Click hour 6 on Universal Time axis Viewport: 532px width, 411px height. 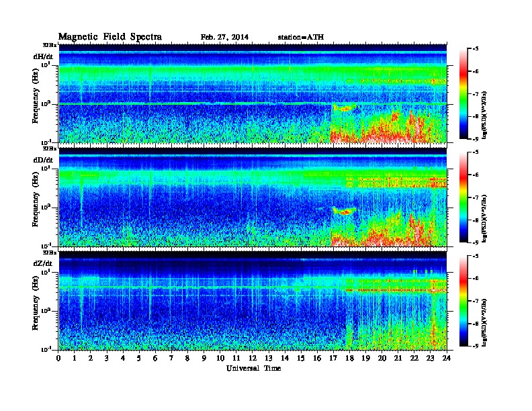(x=155, y=358)
